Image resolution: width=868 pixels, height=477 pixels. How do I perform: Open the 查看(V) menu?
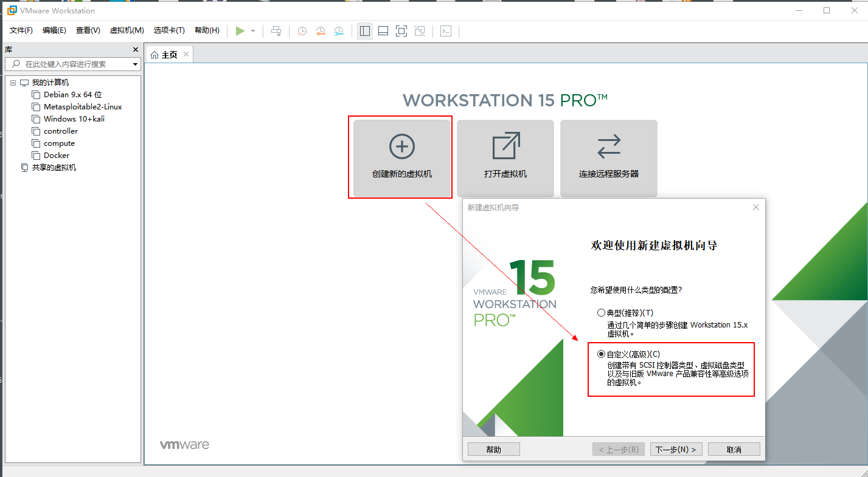tap(88, 30)
